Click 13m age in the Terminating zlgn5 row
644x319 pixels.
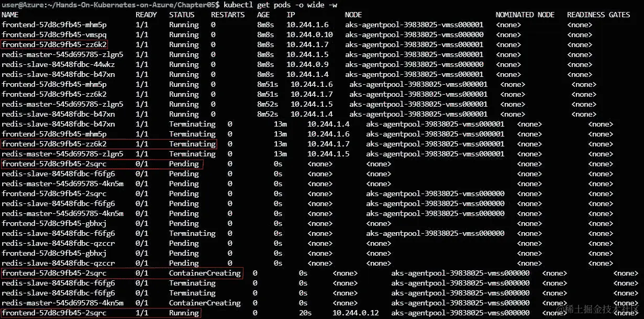coord(280,154)
